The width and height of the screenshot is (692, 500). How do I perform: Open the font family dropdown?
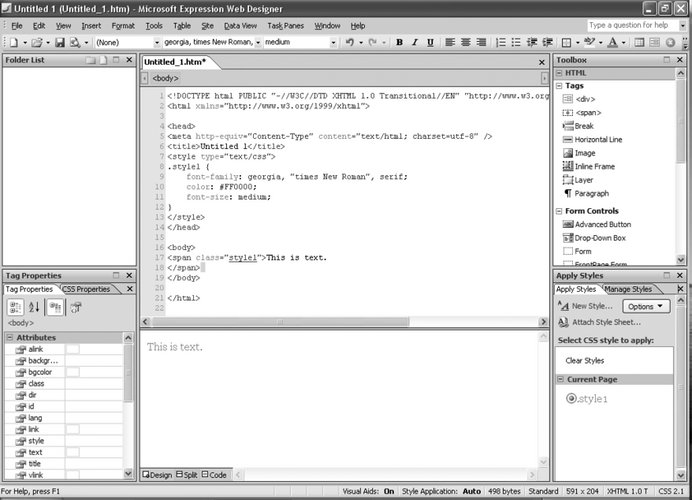pos(258,43)
